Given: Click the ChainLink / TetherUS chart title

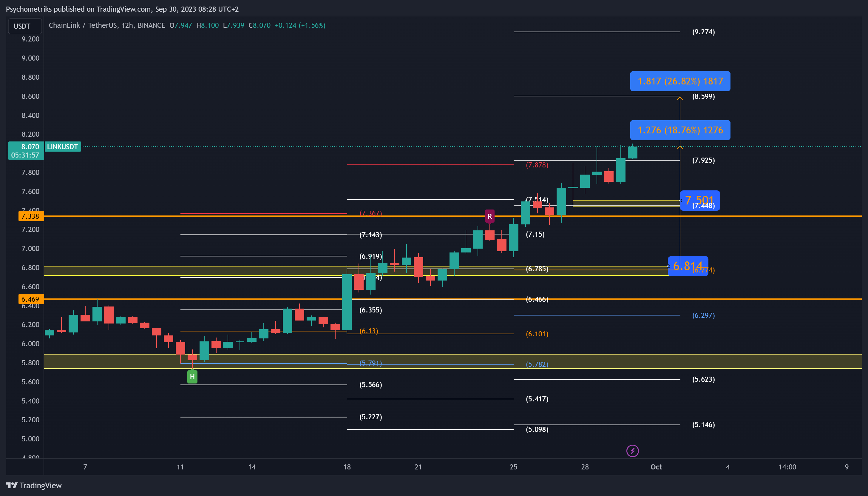Looking at the screenshot, I should 107,26.
